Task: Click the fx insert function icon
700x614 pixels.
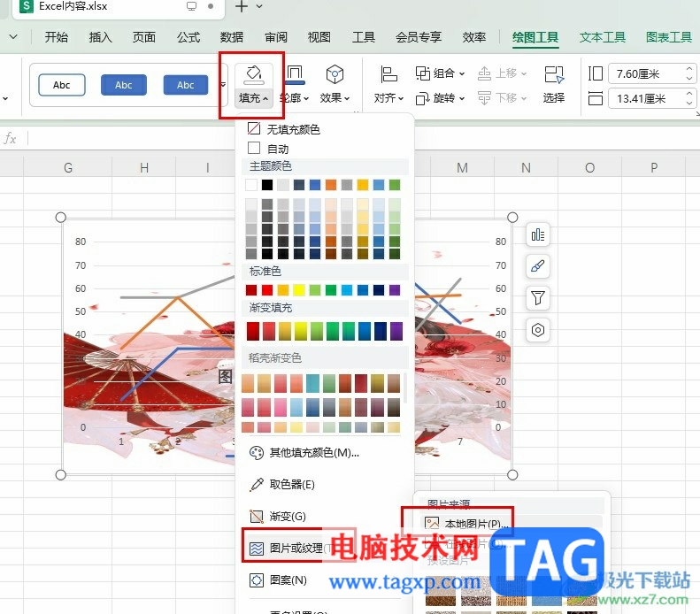Action: pos(10,139)
